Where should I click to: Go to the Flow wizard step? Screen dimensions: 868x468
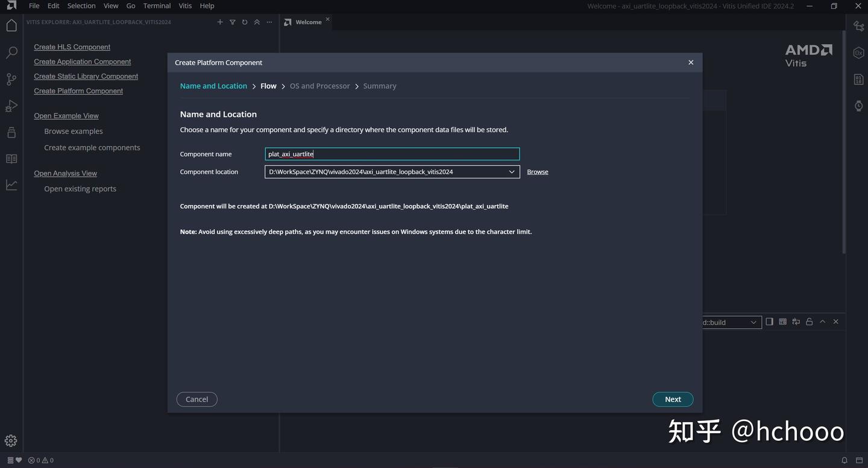(x=268, y=86)
